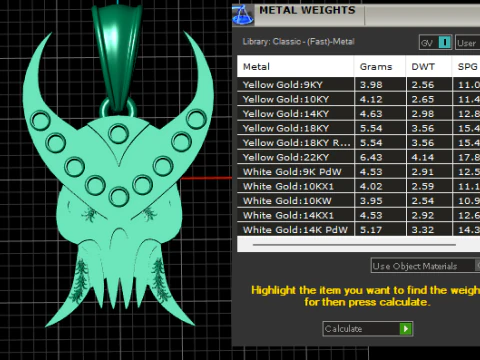Viewport: 480px width, 360px height.
Task: Select White Gold:10KW row
Action: click(359, 201)
